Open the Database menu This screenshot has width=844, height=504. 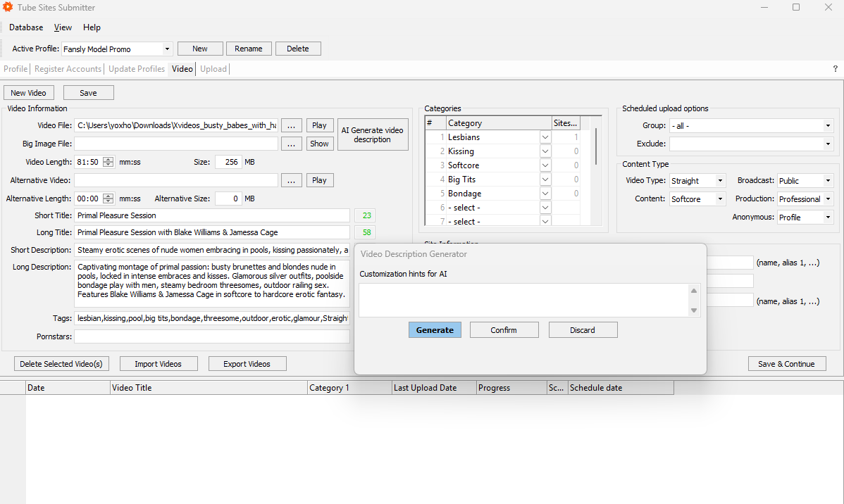(26, 27)
